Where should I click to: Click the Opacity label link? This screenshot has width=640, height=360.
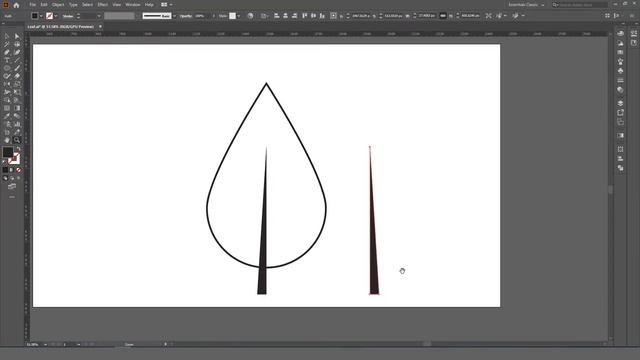click(186, 16)
